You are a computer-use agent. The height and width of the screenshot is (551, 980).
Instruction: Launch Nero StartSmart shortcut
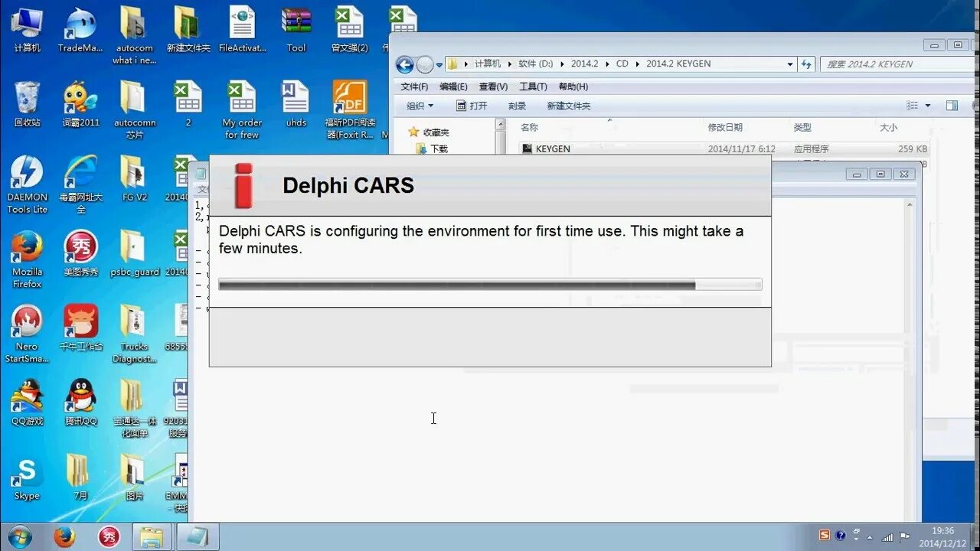point(27,334)
